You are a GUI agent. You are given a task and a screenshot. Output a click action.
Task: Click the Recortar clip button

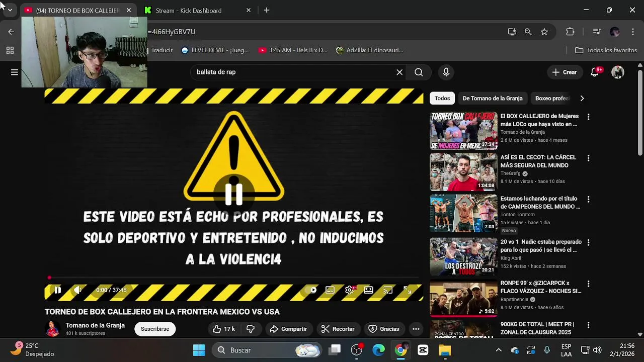[338, 329]
